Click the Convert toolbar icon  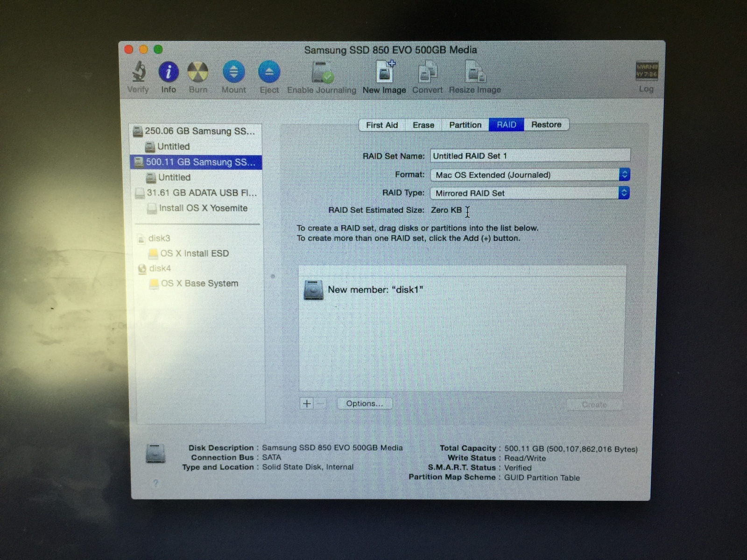pyautogui.click(x=428, y=72)
